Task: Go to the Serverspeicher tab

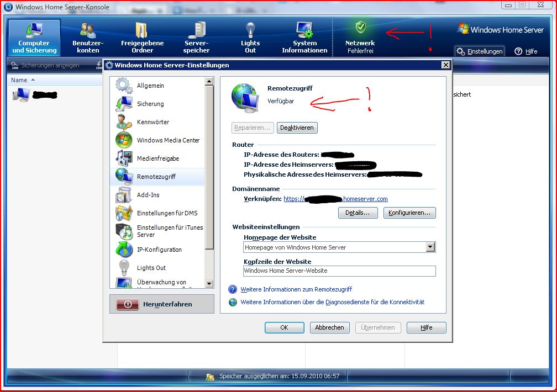Action: click(197, 38)
